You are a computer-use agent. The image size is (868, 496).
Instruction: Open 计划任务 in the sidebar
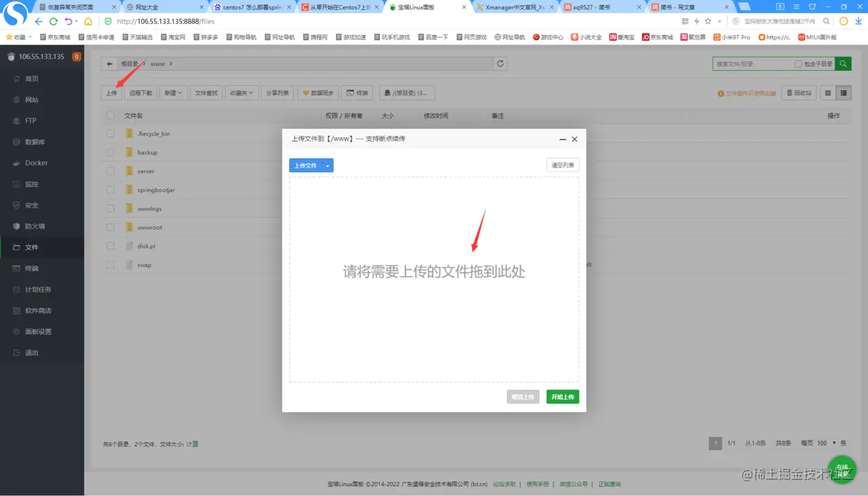coord(38,289)
